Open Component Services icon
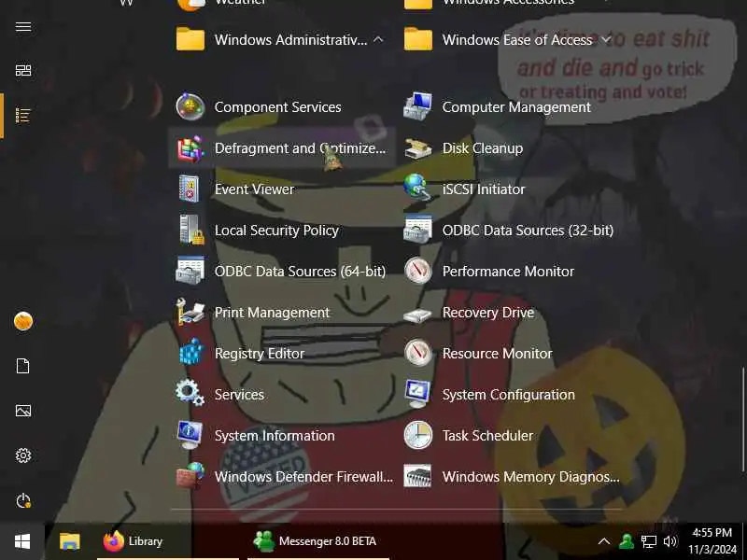 coord(190,107)
